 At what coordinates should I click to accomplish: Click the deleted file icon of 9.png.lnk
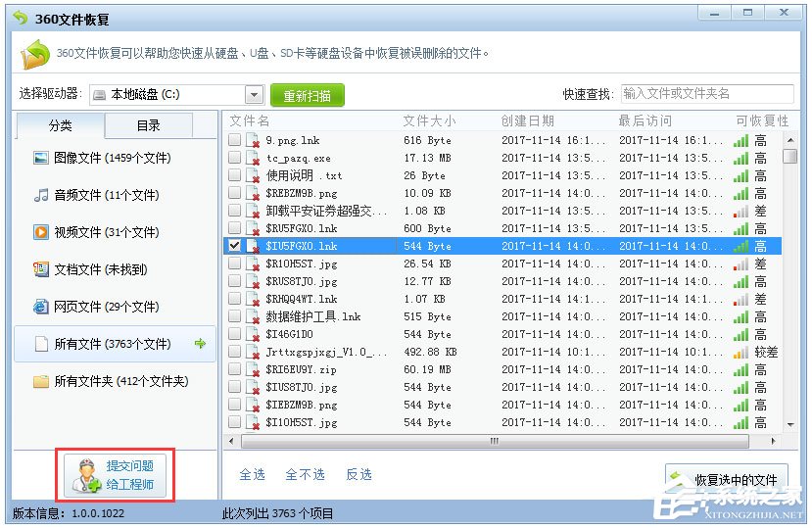pos(253,140)
